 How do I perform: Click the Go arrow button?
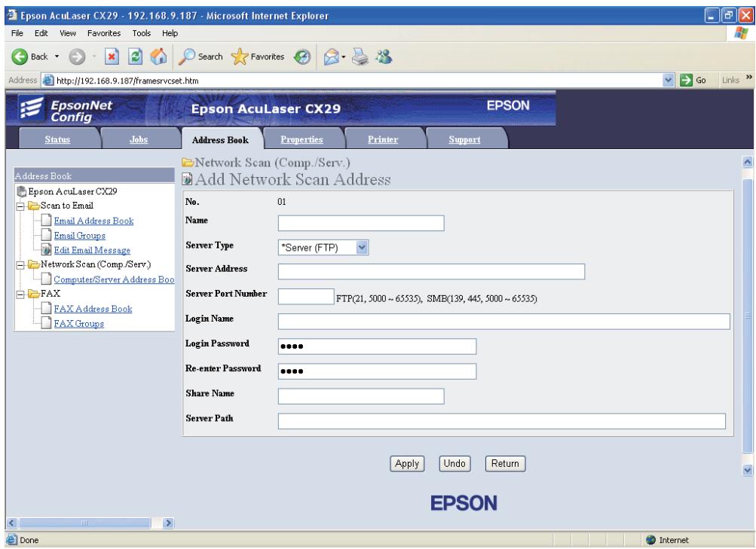coord(686,81)
